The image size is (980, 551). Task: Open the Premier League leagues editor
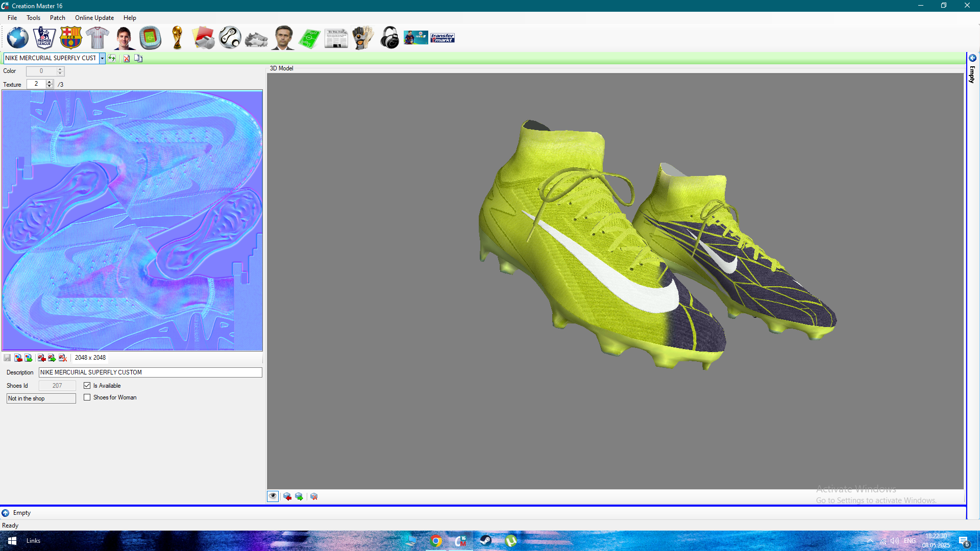44,38
